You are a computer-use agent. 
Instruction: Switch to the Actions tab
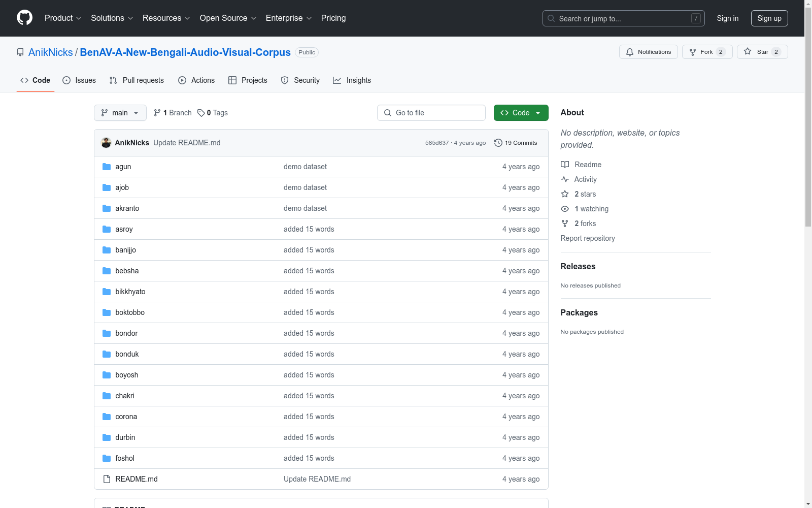tap(196, 80)
